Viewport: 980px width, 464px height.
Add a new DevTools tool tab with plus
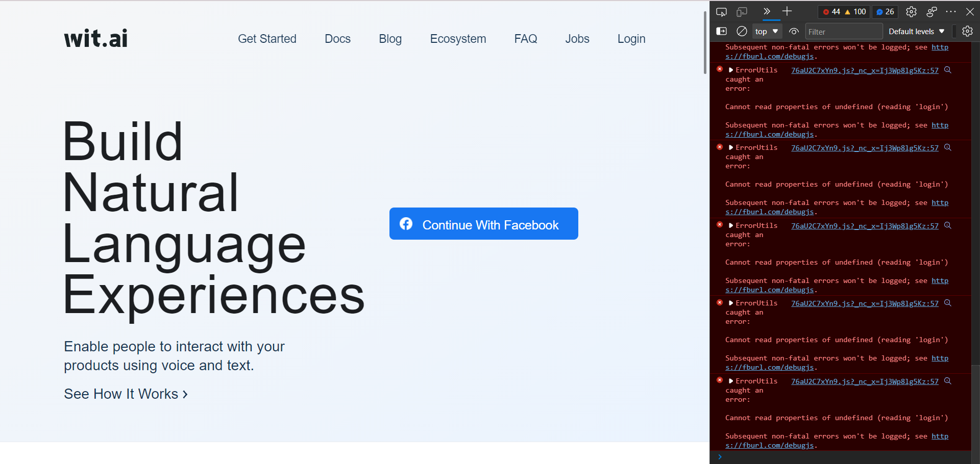coord(787,11)
